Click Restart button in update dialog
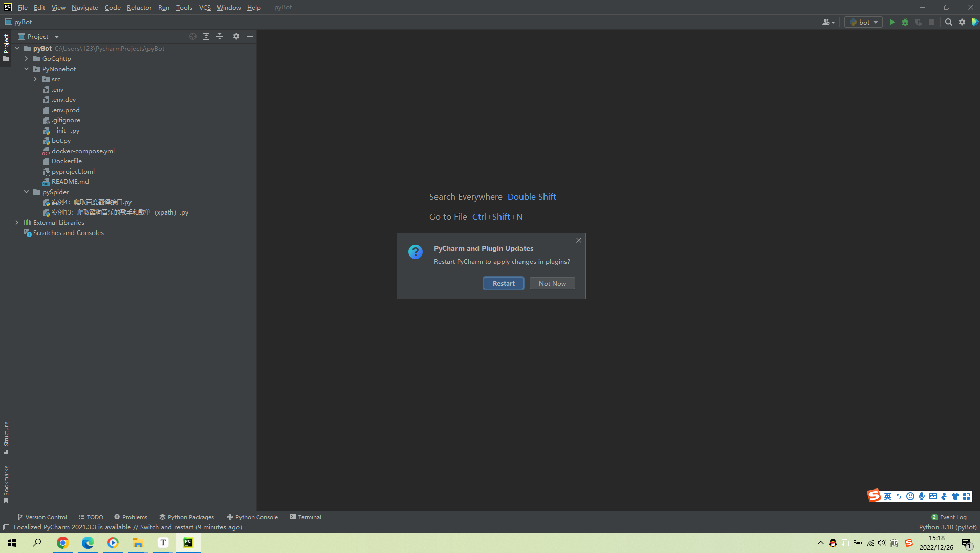980x553 pixels. click(x=504, y=283)
